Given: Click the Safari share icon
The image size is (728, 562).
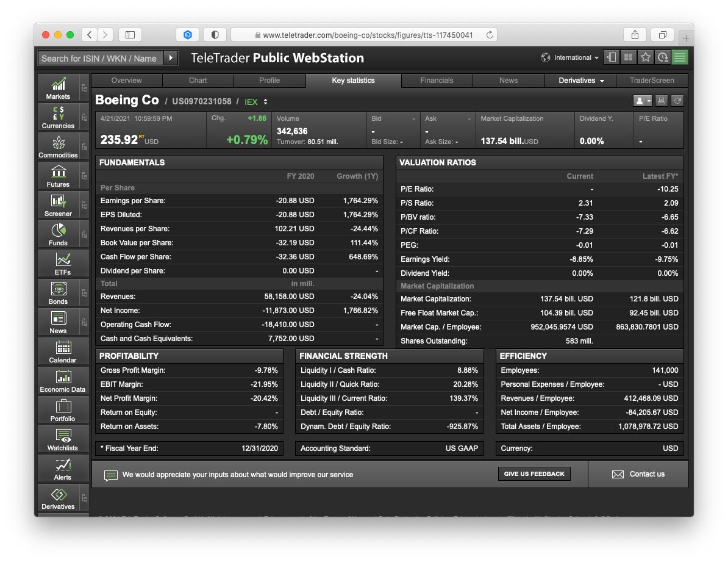Looking at the screenshot, I should pos(635,35).
